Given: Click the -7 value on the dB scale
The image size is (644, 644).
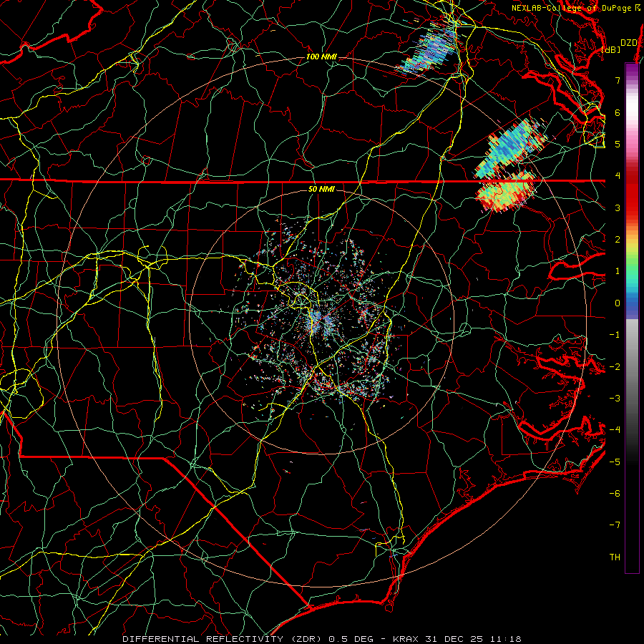Looking at the screenshot, I should [x=615, y=525].
